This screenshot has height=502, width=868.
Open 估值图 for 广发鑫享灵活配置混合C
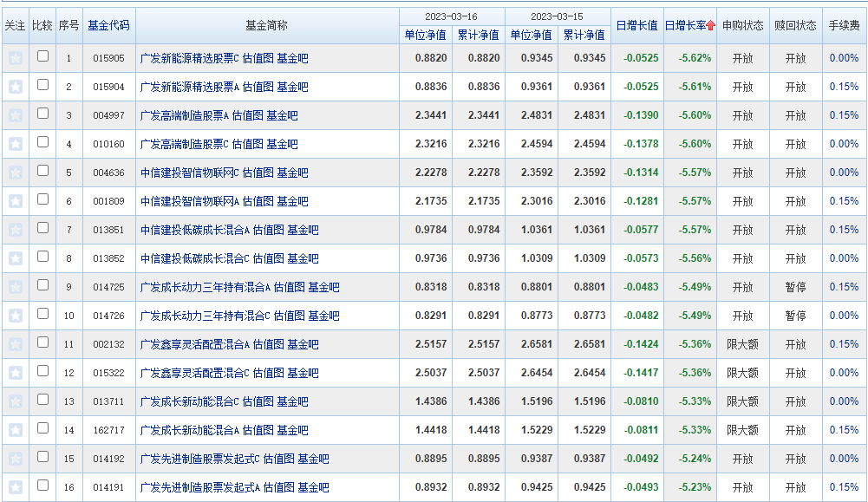pyautogui.click(x=269, y=373)
